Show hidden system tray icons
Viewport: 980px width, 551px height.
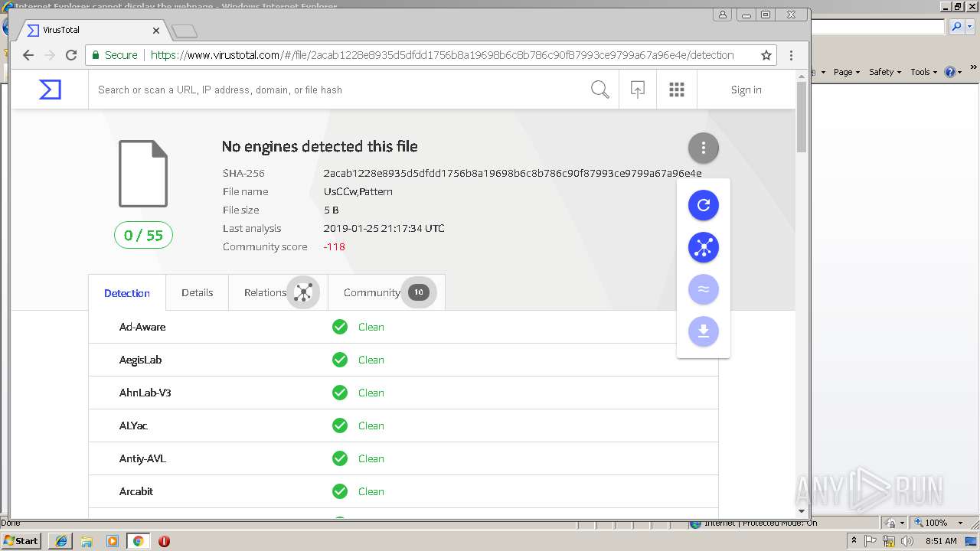pos(854,540)
